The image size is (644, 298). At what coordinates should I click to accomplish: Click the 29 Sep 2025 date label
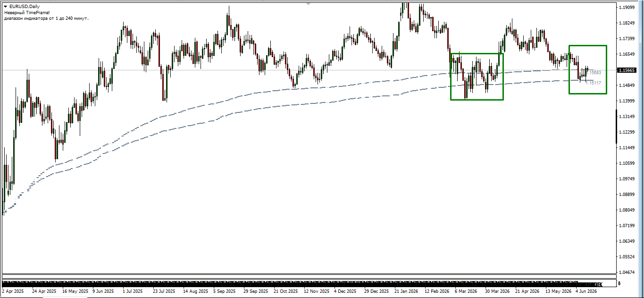click(256, 292)
